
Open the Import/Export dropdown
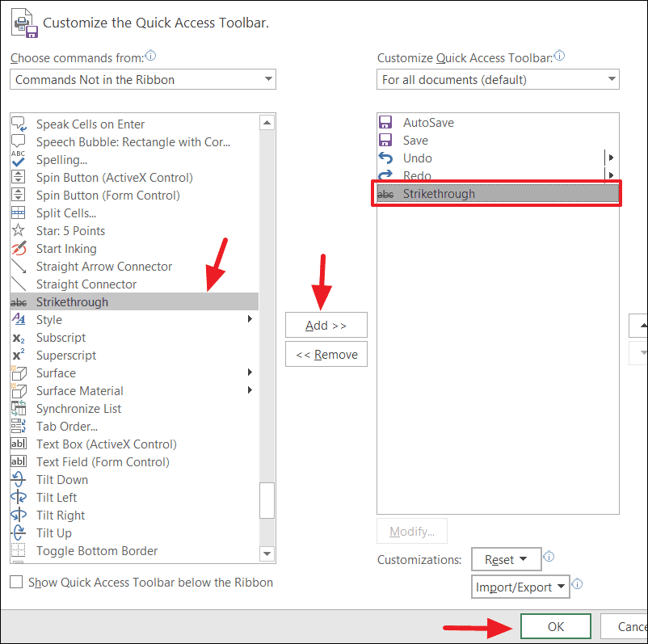520,587
